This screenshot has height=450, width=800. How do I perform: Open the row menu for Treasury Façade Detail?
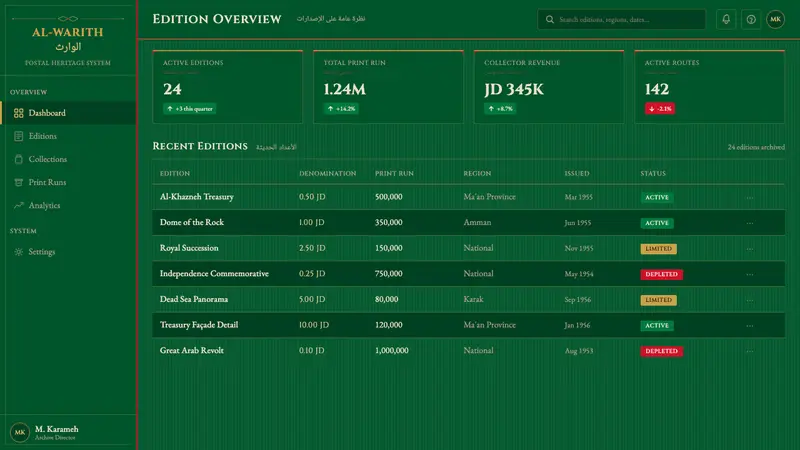click(x=749, y=325)
